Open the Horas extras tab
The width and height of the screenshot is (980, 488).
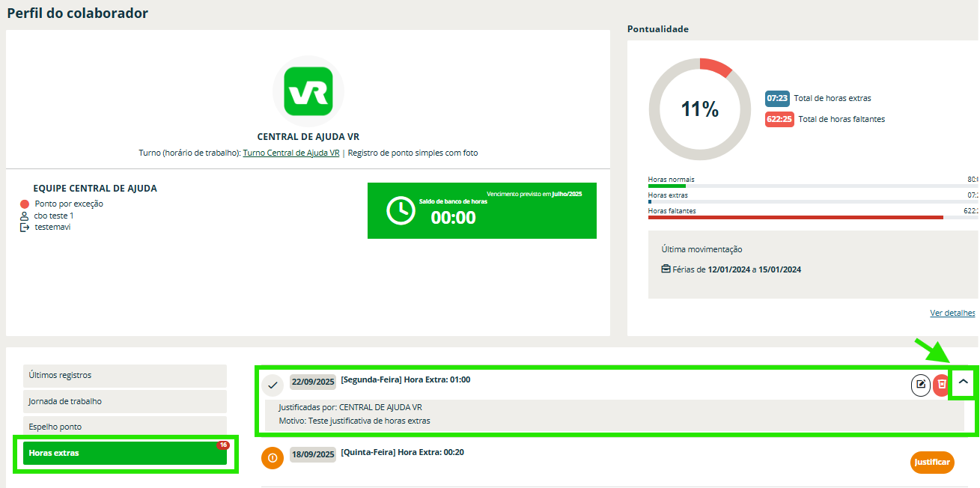[x=124, y=453]
